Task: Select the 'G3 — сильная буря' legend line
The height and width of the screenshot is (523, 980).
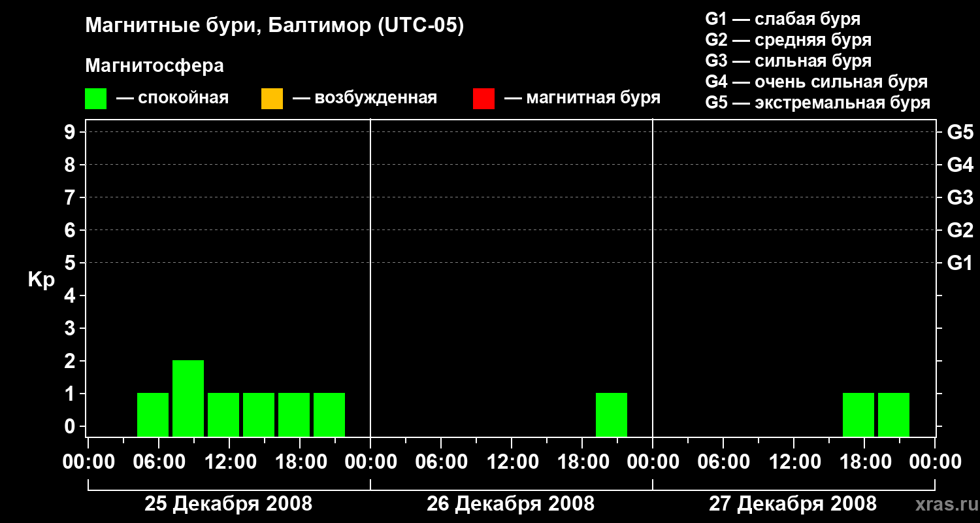Action: (x=788, y=61)
